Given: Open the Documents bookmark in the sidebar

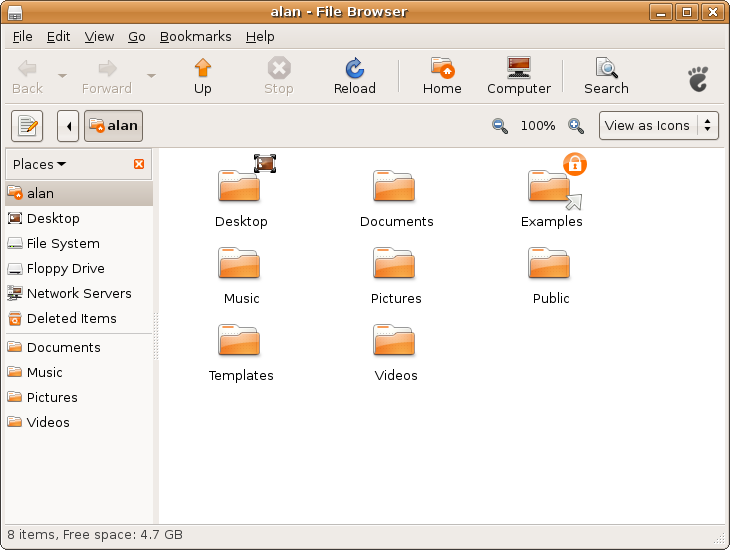Looking at the screenshot, I should pos(79,347).
